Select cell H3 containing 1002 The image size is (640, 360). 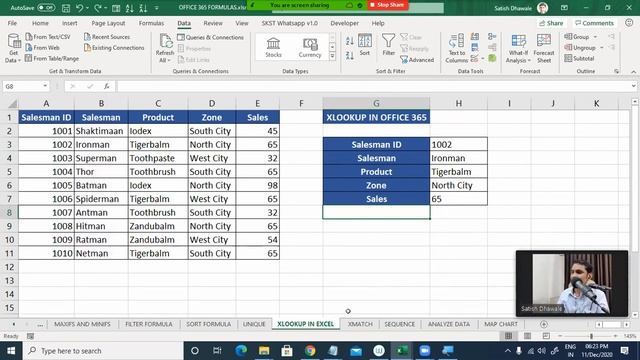[458, 144]
